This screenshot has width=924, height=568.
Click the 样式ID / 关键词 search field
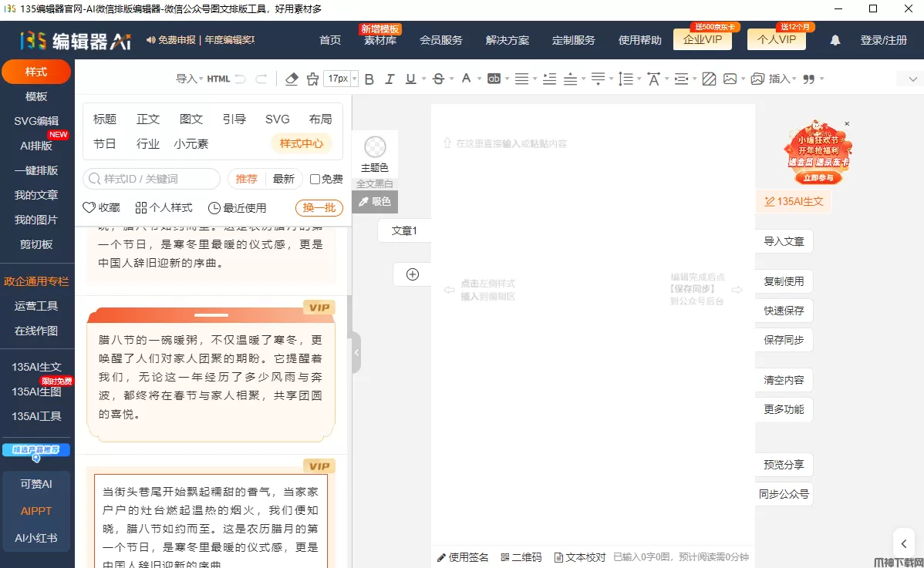coord(152,179)
